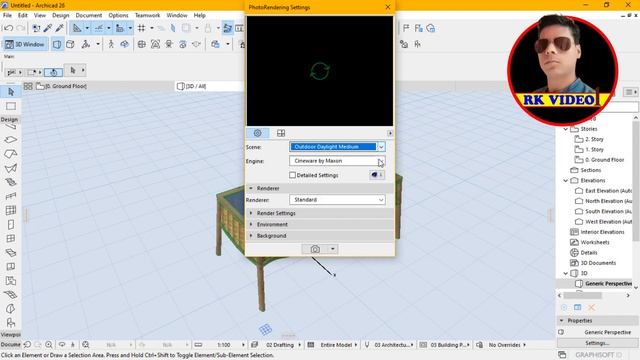
Task: Open the File menu
Action: 7,15
